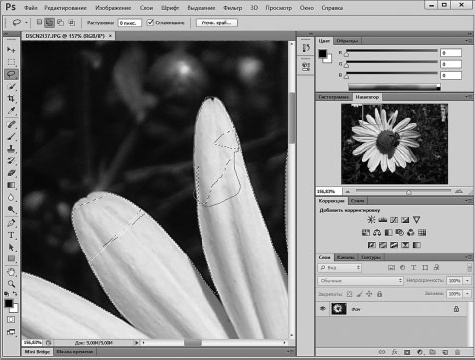Open the blend mode Обычные dropdown

(360, 281)
